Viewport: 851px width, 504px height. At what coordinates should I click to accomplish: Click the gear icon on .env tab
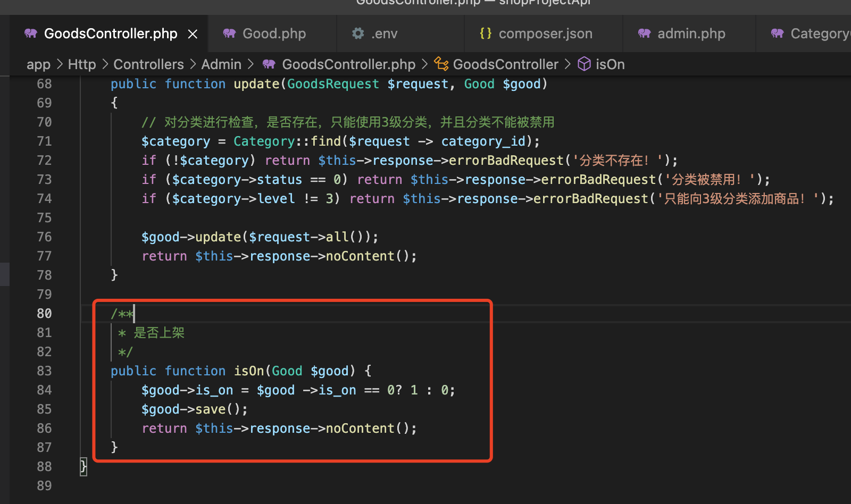pyautogui.click(x=358, y=33)
